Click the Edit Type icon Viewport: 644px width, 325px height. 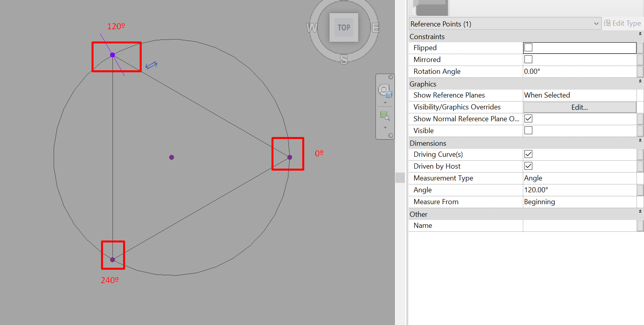click(x=607, y=23)
